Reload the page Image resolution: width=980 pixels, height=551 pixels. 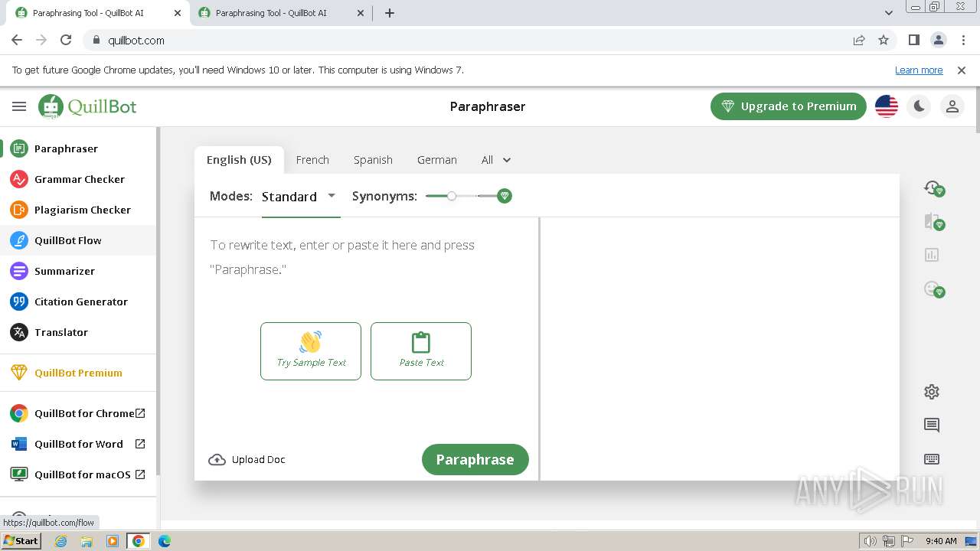66,41
